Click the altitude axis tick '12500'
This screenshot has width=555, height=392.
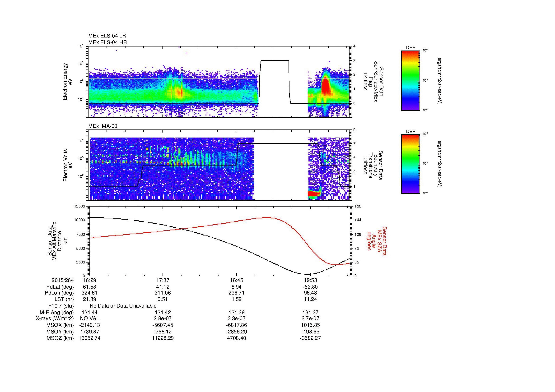pos(80,206)
